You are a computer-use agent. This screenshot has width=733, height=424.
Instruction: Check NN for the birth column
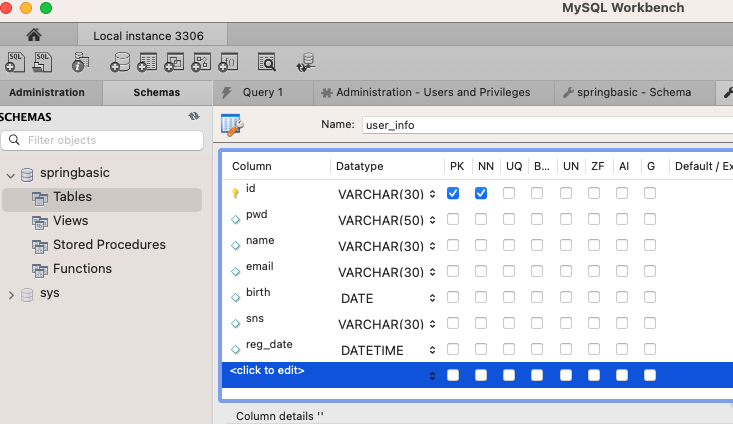click(x=481, y=297)
